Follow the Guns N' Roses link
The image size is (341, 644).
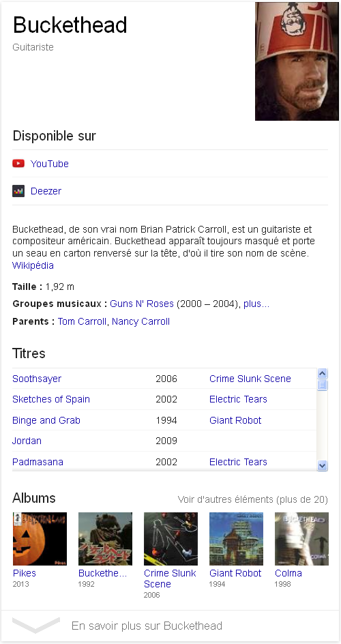point(142,304)
